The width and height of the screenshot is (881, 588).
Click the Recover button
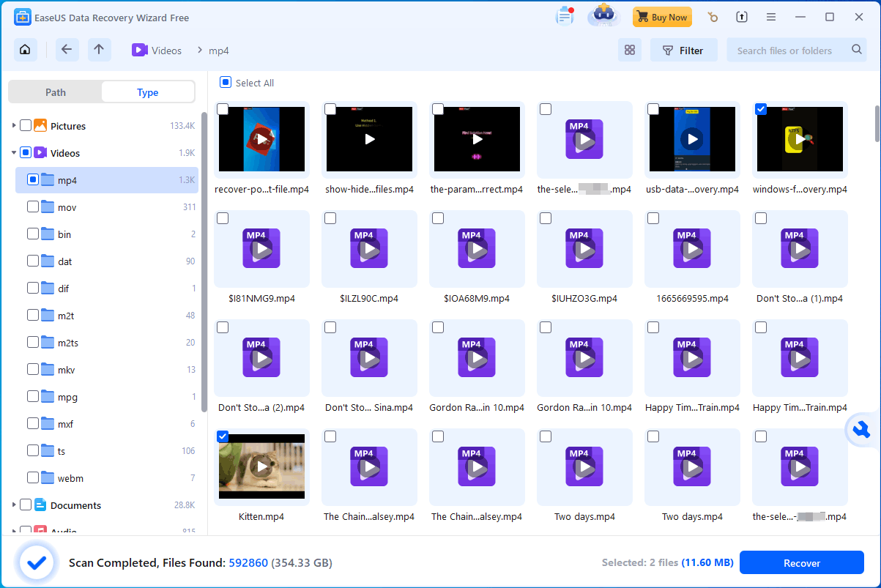point(802,563)
